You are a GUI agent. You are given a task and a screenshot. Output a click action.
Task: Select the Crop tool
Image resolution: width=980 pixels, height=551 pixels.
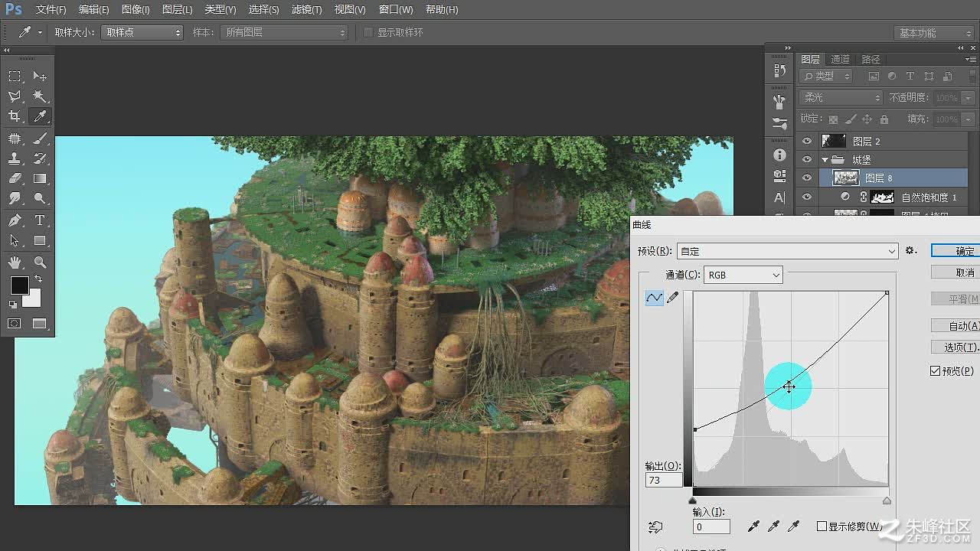pyautogui.click(x=15, y=116)
